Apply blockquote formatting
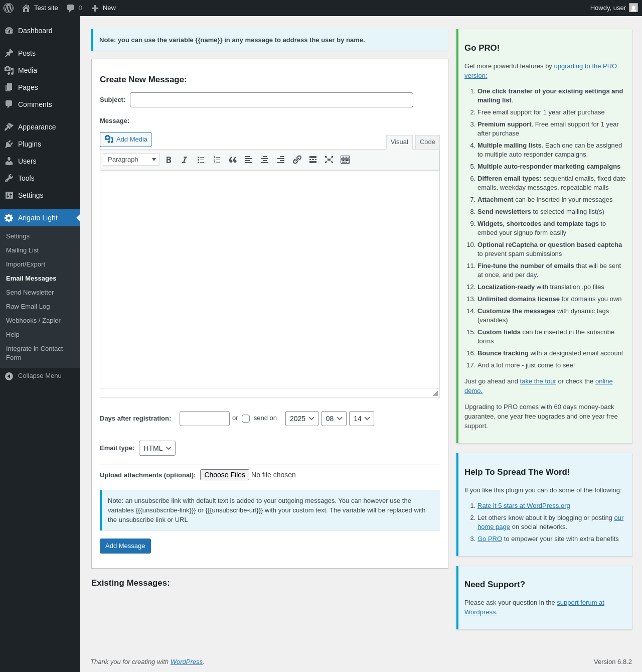The image size is (642, 672). click(x=233, y=160)
